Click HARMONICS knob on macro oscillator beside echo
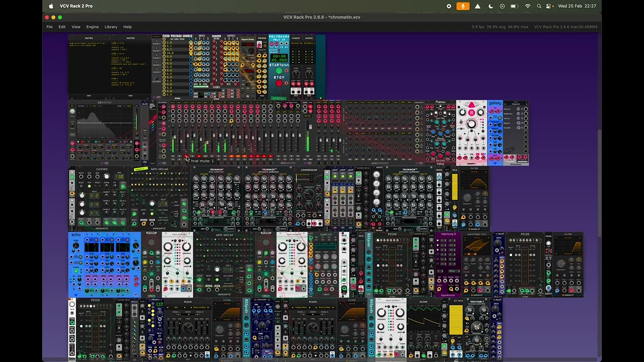The image size is (644, 362). pos(186,247)
